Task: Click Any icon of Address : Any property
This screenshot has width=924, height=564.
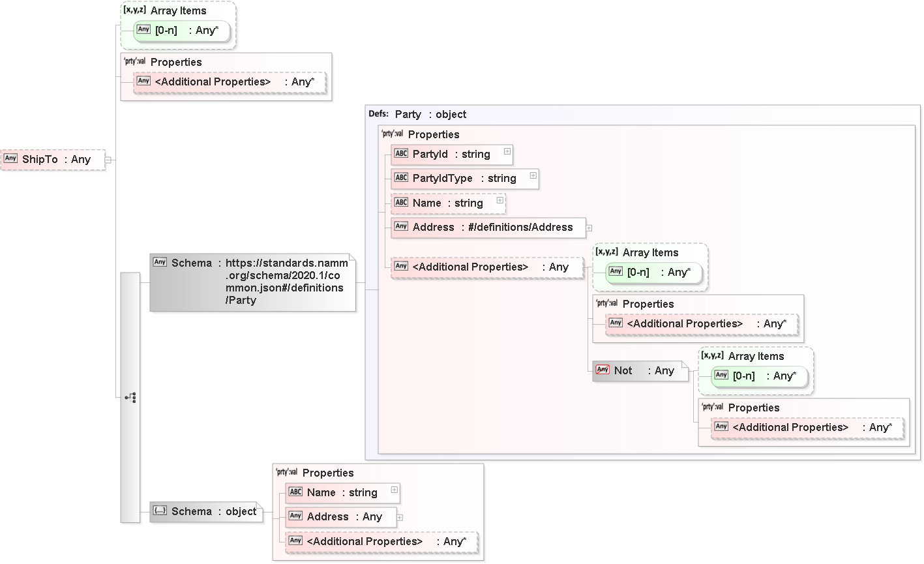Action: click(x=295, y=516)
